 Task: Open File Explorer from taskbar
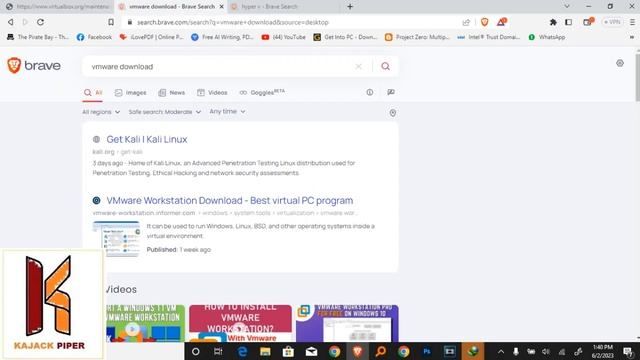click(265, 351)
